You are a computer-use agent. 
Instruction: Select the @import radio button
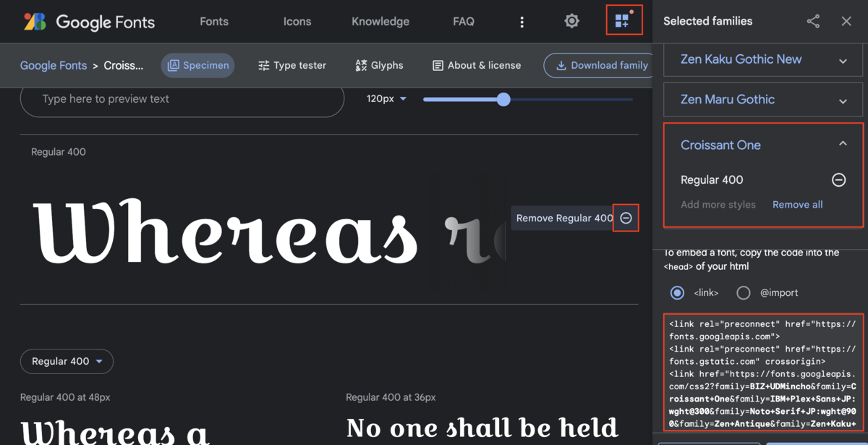pos(744,293)
